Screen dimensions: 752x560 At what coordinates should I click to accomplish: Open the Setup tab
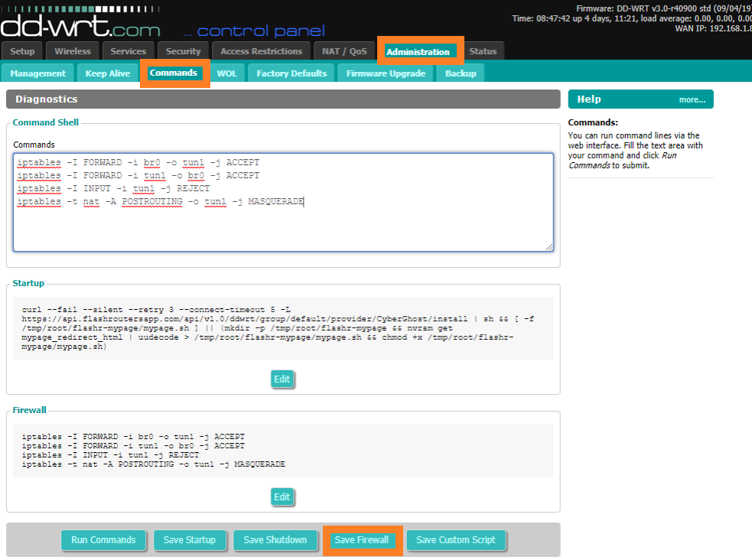click(22, 51)
